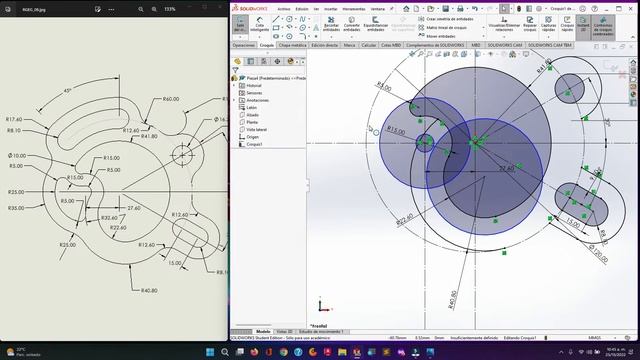Click the SolidWorks Home icon
640x360 pixels.
tap(406, 9)
